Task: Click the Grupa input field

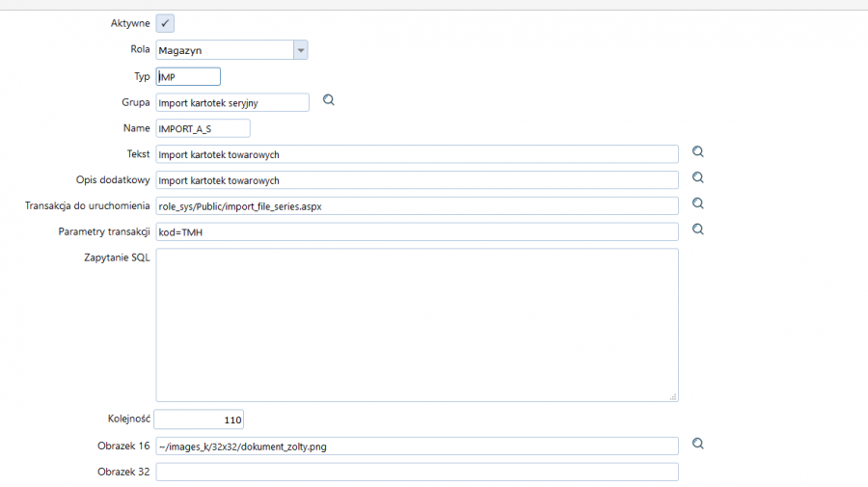Action: (232, 102)
